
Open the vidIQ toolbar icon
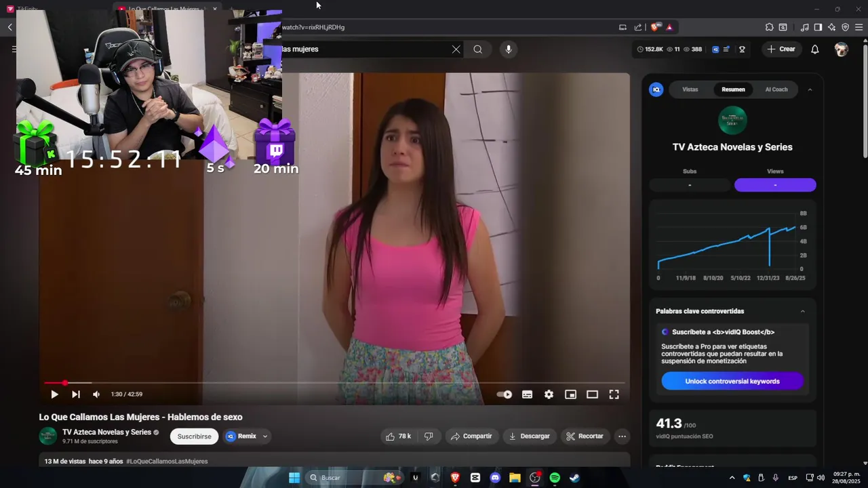coord(715,49)
